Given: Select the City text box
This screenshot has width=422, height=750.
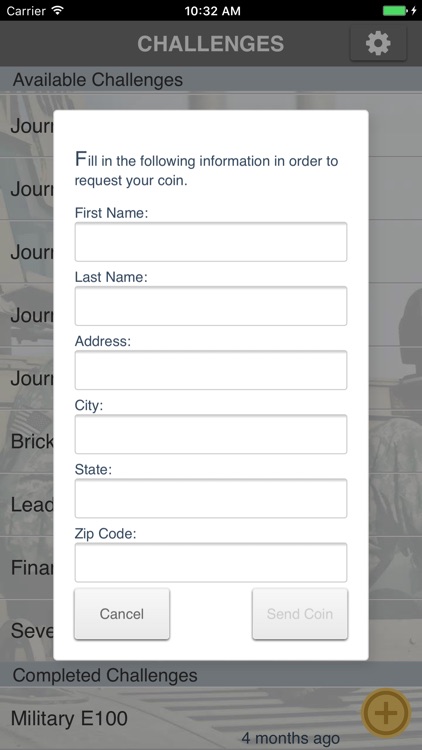Looking at the screenshot, I should (211, 434).
